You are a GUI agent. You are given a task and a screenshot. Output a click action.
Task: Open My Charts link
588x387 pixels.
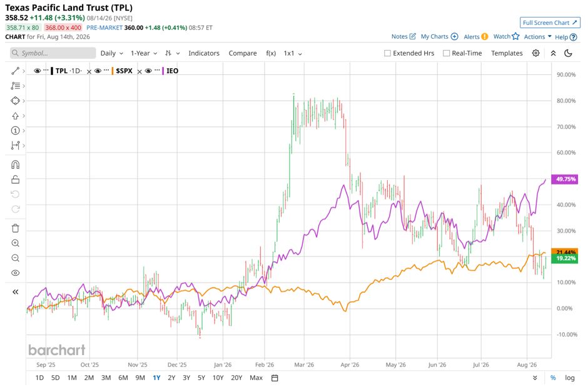(x=440, y=37)
